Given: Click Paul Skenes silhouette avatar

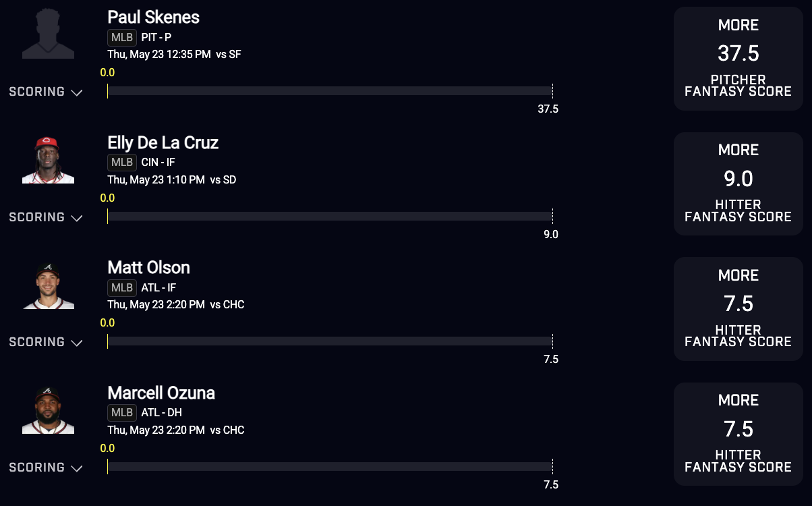Looking at the screenshot, I should pyautogui.click(x=48, y=34).
